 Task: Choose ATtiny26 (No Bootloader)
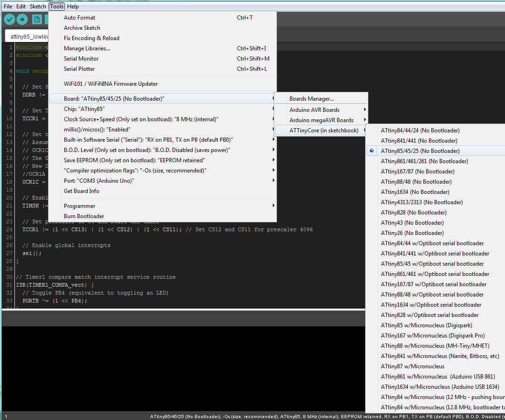(x=436, y=233)
